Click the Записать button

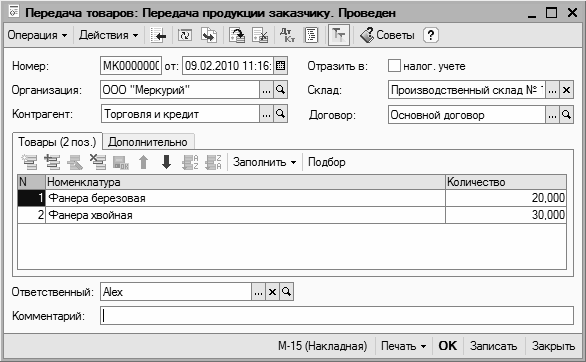(x=494, y=346)
